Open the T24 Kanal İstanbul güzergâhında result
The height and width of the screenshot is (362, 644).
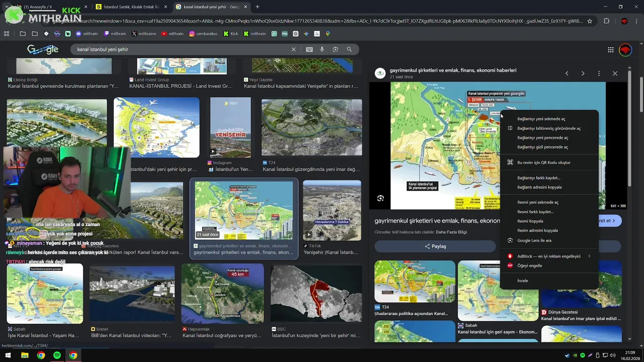[x=311, y=169]
